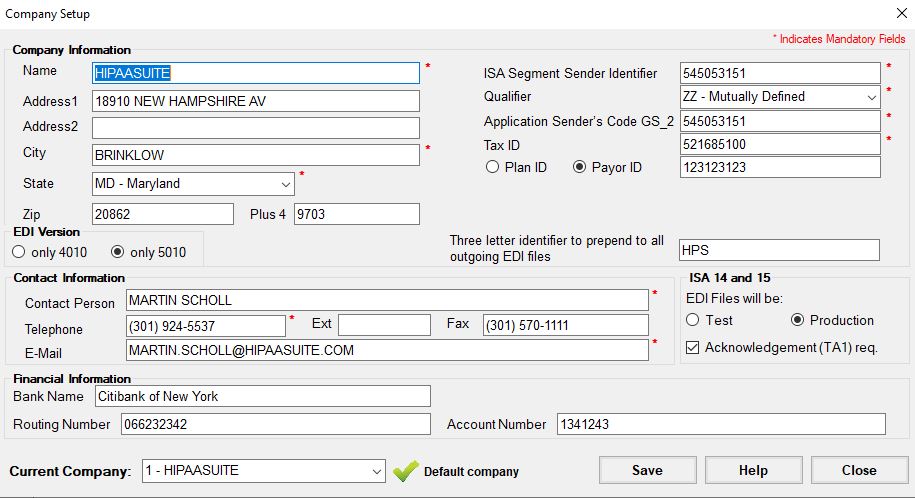
Task: Click the Tax ID field
Action: click(780, 144)
